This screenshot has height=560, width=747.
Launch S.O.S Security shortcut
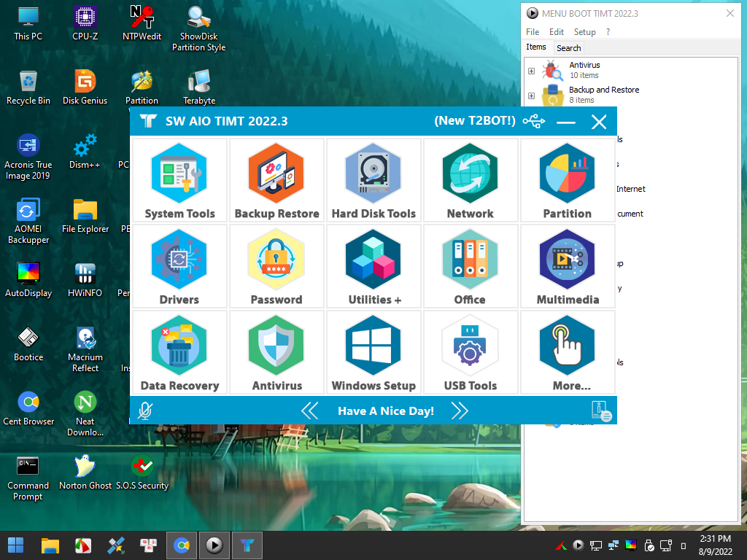[x=142, y=472]
